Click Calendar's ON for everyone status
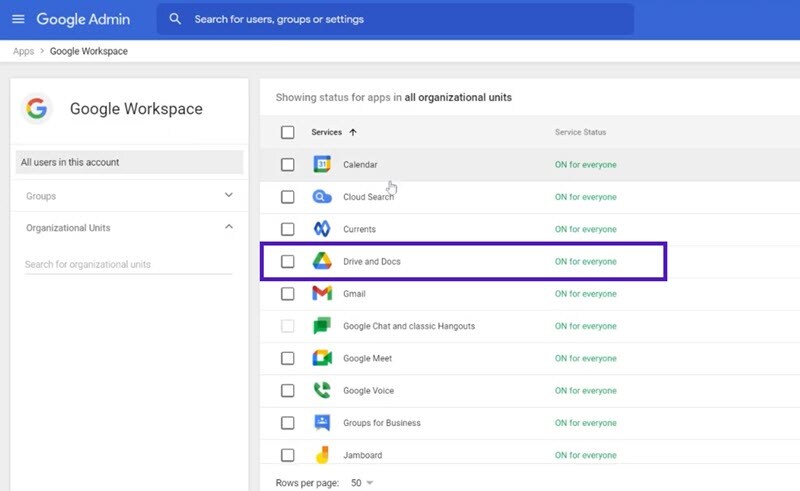Viewport: 800px width, 491px height. 586,164
